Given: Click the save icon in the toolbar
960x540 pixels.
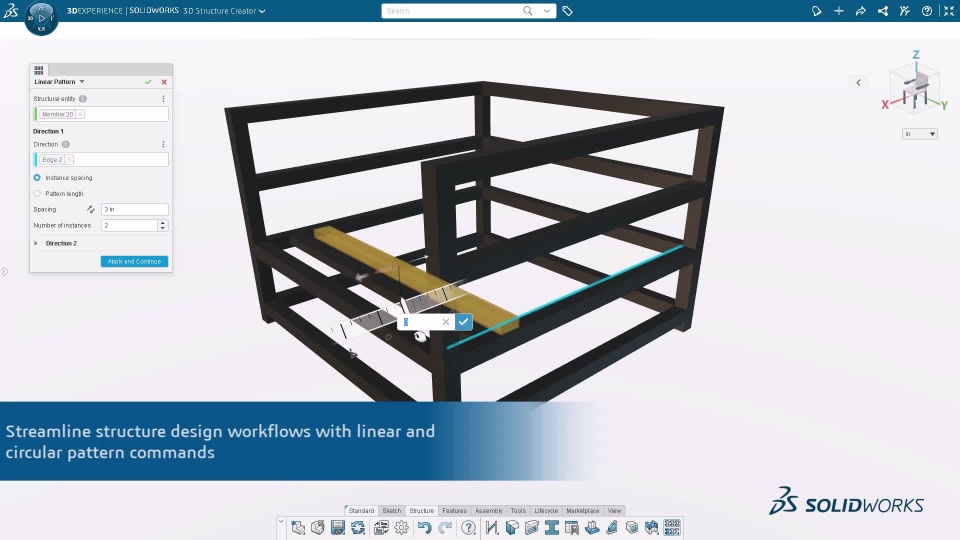Looking at the screenshot, I should (x=338, y=527).
